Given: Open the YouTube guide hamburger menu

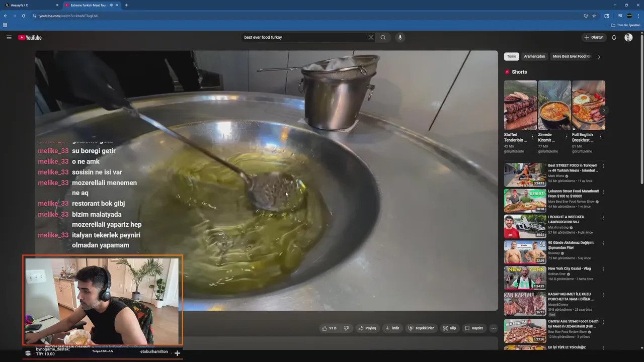Looking at the screenshot, I should [x=9, y=37].
